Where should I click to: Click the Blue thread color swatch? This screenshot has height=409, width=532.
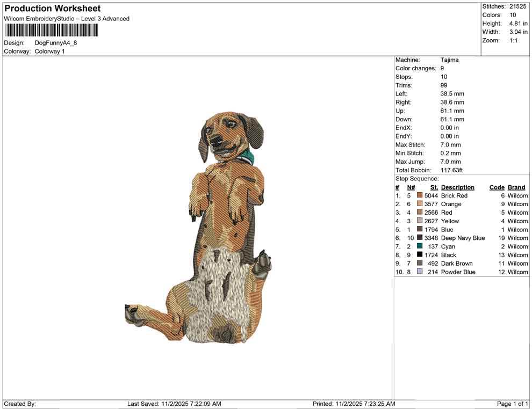(x=420, y=229)
